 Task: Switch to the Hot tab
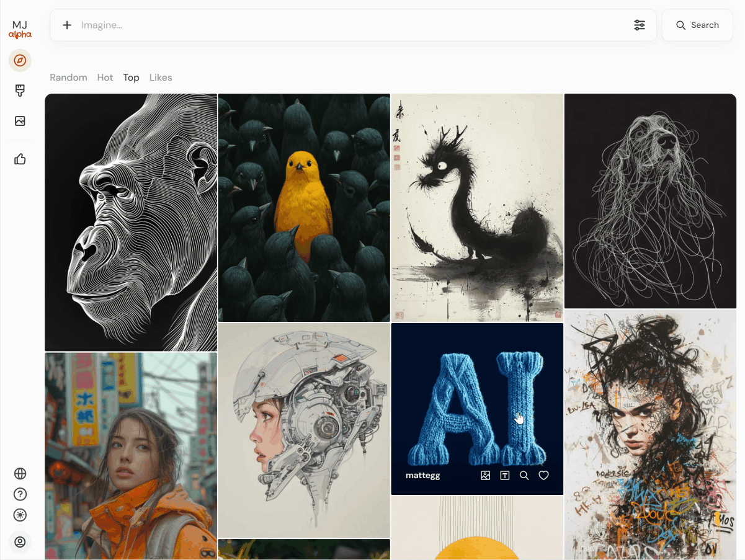click(105, 78)
